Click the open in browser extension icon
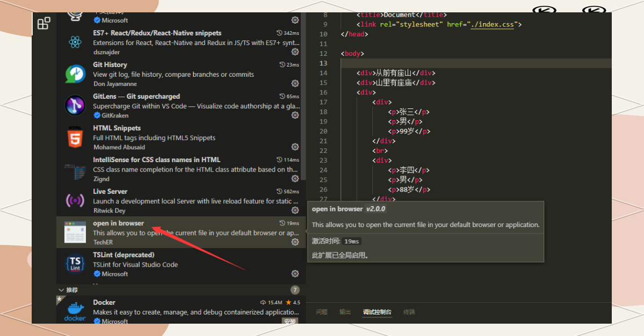This screenshot has height=336, width=644. point(75,232)
